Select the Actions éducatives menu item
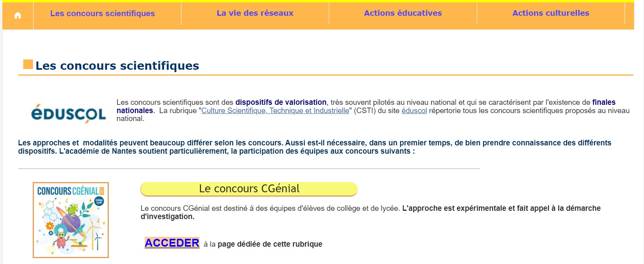644x264 pixels. (x=403, y=13)
